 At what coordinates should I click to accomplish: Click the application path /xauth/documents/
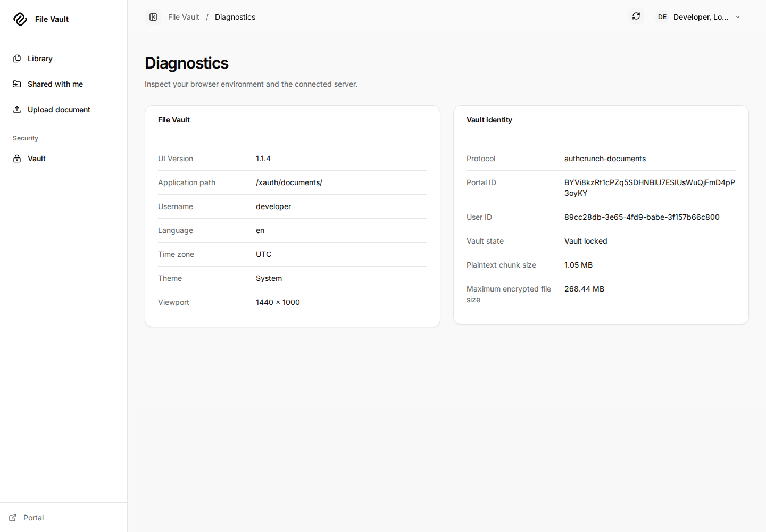[289, 182]
